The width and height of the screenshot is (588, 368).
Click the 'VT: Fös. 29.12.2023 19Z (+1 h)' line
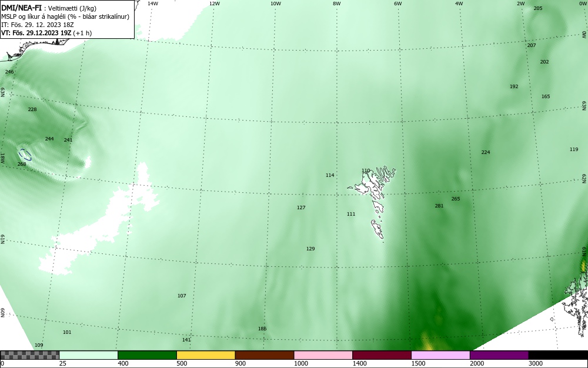pyautogui.click(x=46, y=33)
